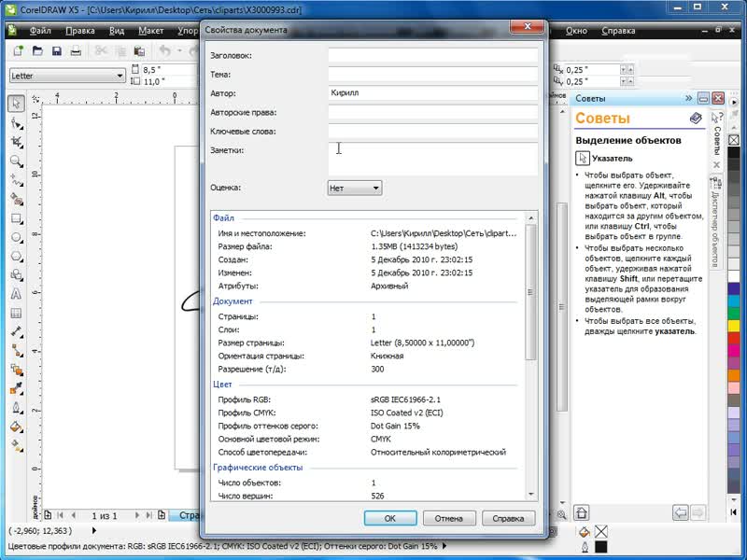Select the Interactive Fill tool
This screenshot has width=747, height=560.
point(16,446)
